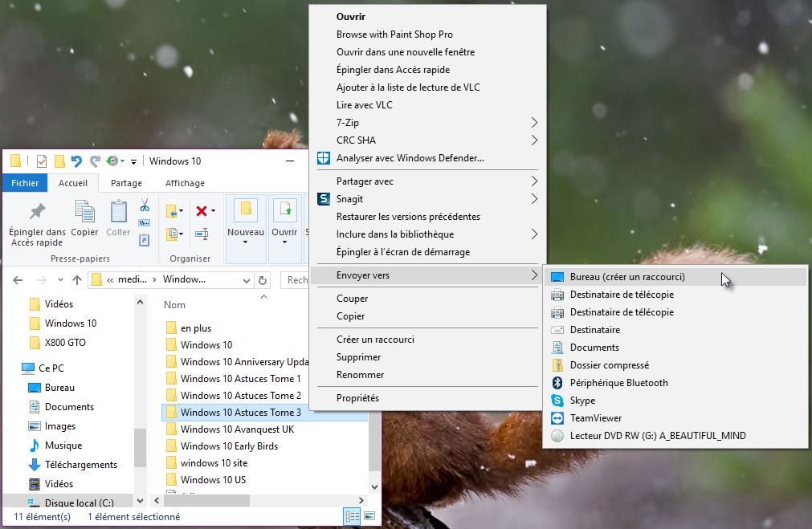
Task: Click the refresh icon beside address bar
Action: coord(262,280)
